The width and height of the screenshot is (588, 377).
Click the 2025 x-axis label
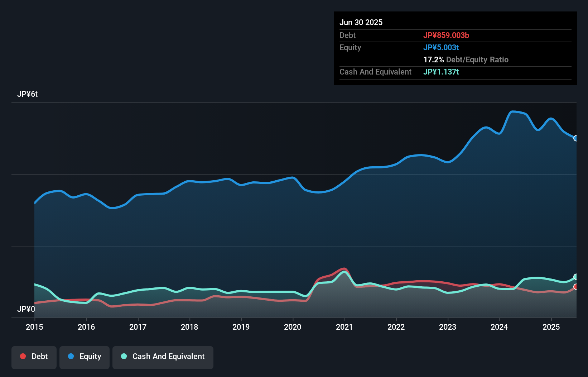tap(551, 327)
